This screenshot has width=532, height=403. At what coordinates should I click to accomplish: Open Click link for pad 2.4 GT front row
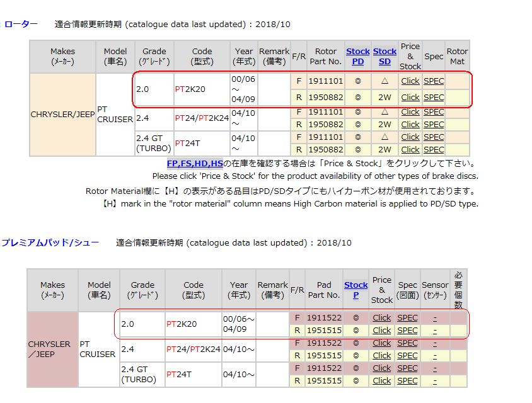(382, 368)
